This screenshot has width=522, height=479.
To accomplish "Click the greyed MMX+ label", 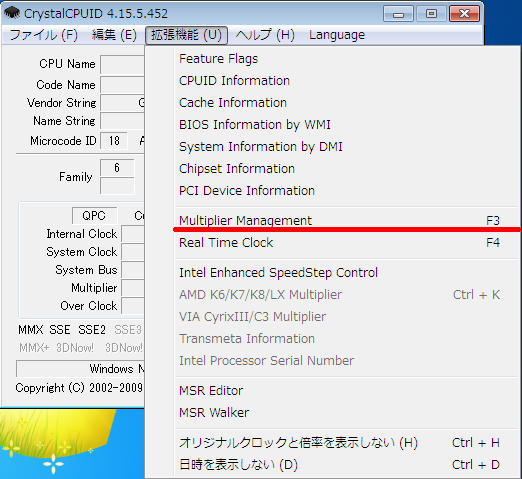I will (34, 348).
